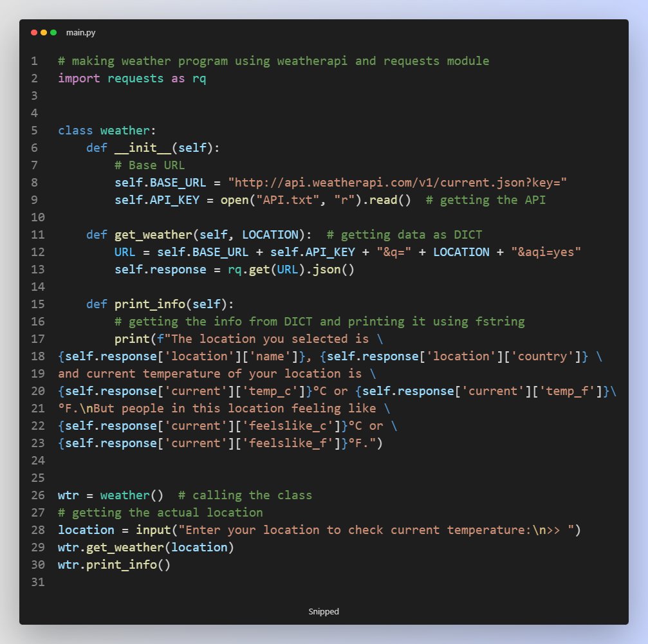This screenshot has width=648, height=644.
Task: Click '# getting the actual location' comment
Action: click(160, 512)
